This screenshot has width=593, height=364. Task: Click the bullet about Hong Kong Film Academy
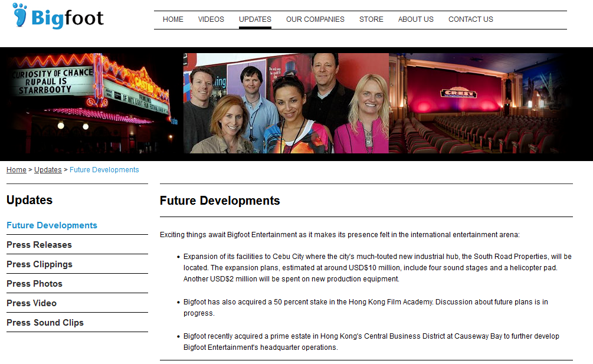[366, 307]
